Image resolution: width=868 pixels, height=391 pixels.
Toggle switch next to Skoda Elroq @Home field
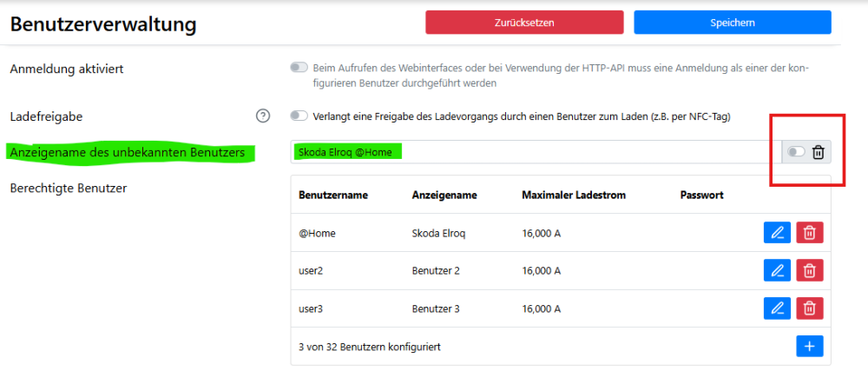click(x=795, y=153)
